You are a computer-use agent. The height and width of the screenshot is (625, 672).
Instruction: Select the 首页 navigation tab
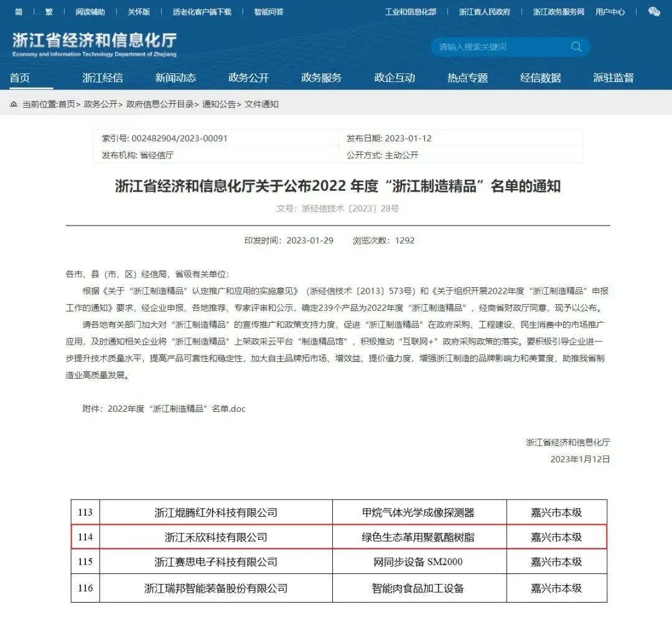pos(20,78)
